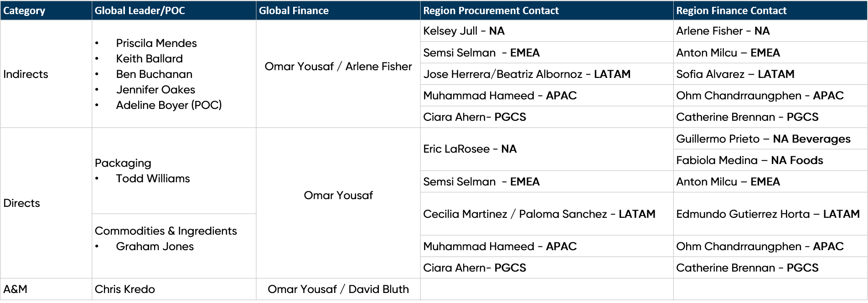The height and width of the screenshot is (303, 868).
Task: Click the Category column header
Action: click(46, 10)
